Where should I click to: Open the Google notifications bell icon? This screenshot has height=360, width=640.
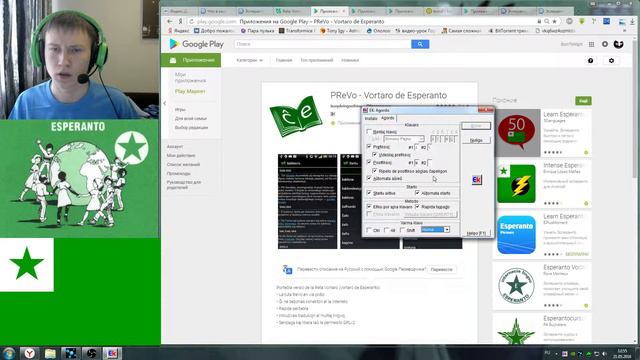pyautogui.click(x=605, y=44)
